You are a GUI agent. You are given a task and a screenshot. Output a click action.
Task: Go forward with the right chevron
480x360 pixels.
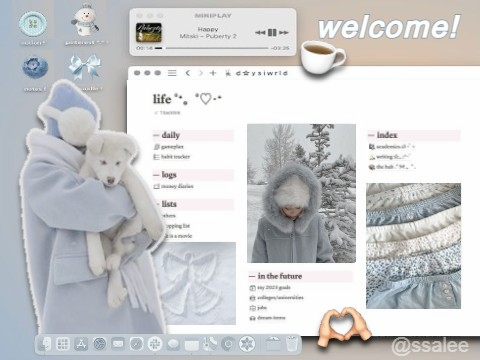point(201,73)
